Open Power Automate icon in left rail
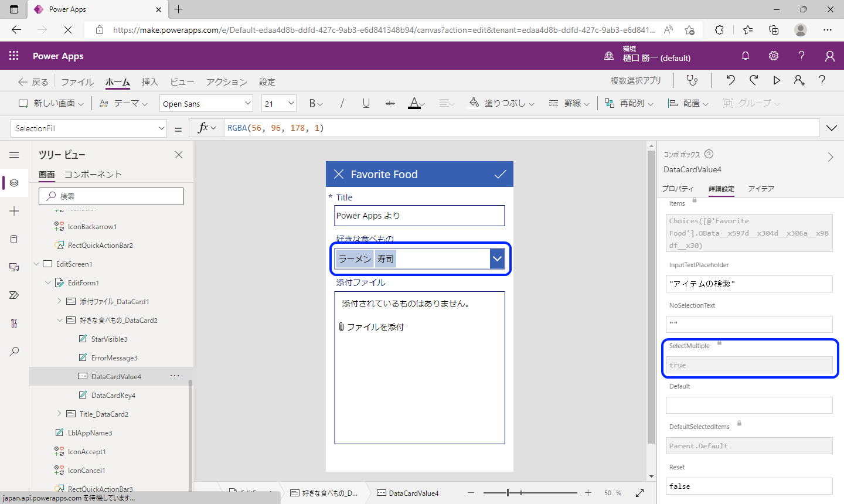 pyautogui.click(x=14, y=295)
